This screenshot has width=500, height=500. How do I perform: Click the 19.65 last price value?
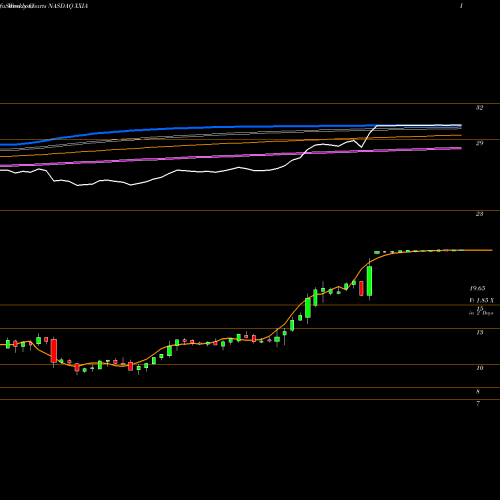pyautogui.click(x=477, y=288)
